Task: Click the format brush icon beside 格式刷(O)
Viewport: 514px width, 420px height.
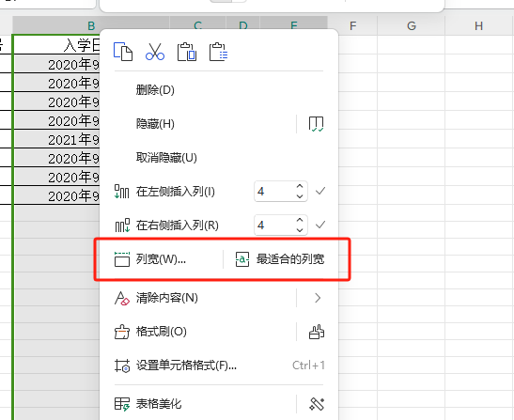Action: (317, 332)
